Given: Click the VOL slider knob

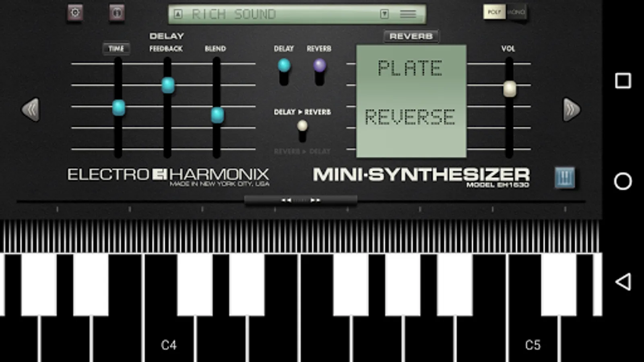Looking at the screenshot, I should pyautogui.click(x=510, y=89).
